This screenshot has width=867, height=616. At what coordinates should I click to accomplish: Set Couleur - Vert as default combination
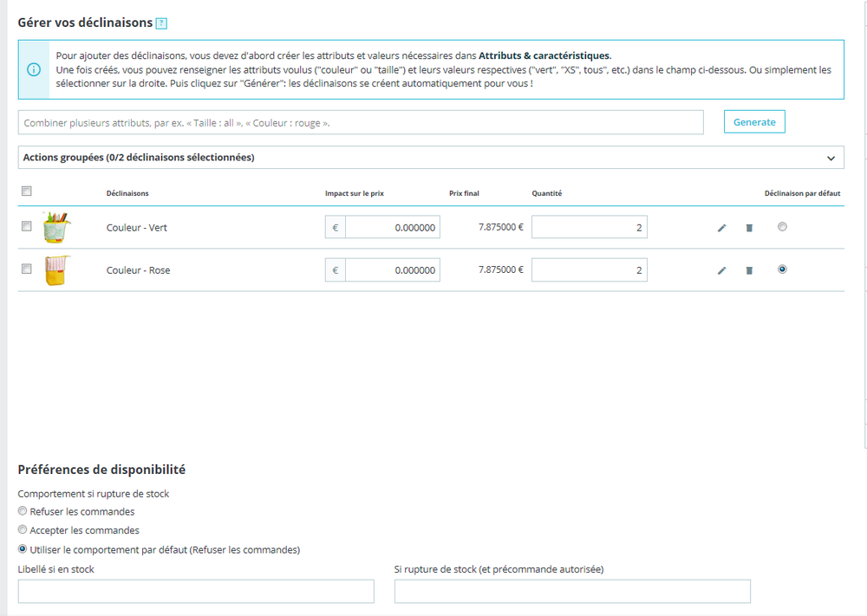point(782,226)
